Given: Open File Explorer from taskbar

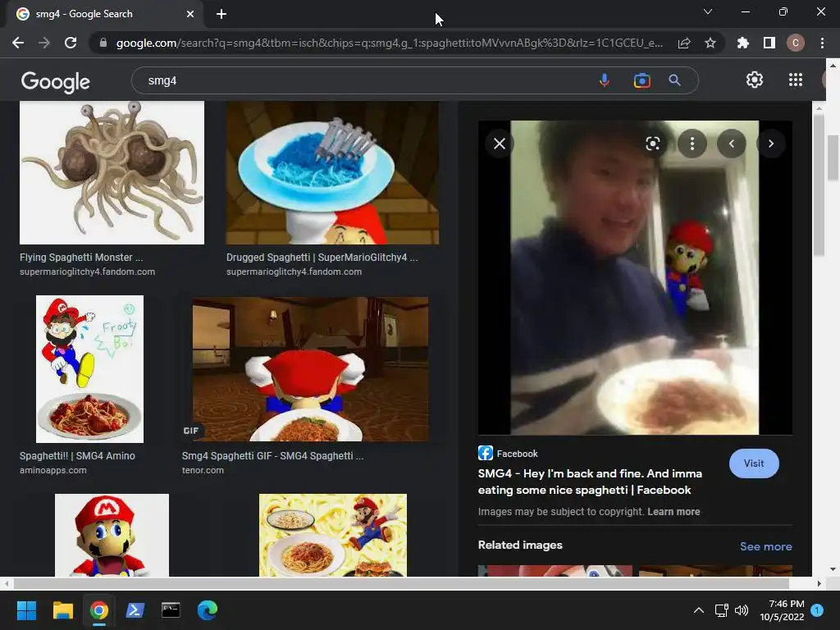Looking at the screenshot, I should (x=62, y=610).
